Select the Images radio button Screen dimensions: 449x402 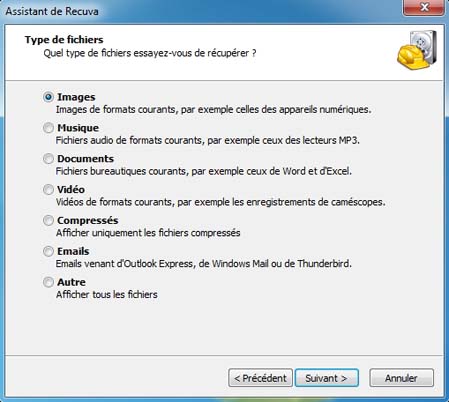tap(48, 97)
